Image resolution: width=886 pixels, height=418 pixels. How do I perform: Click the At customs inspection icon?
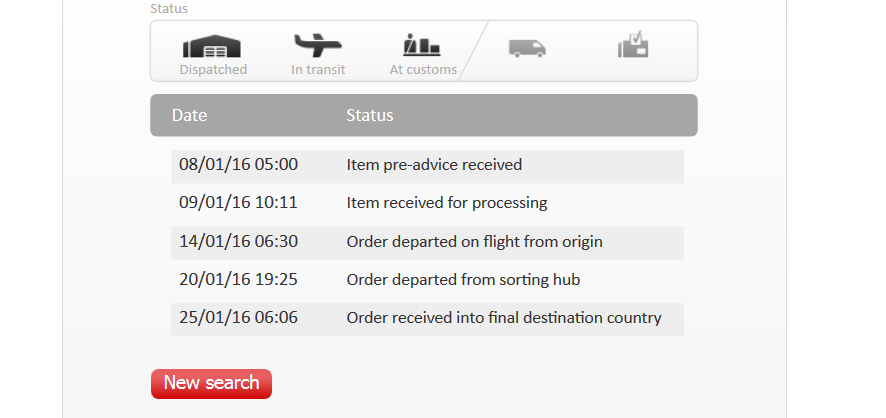tap(422, 45)
